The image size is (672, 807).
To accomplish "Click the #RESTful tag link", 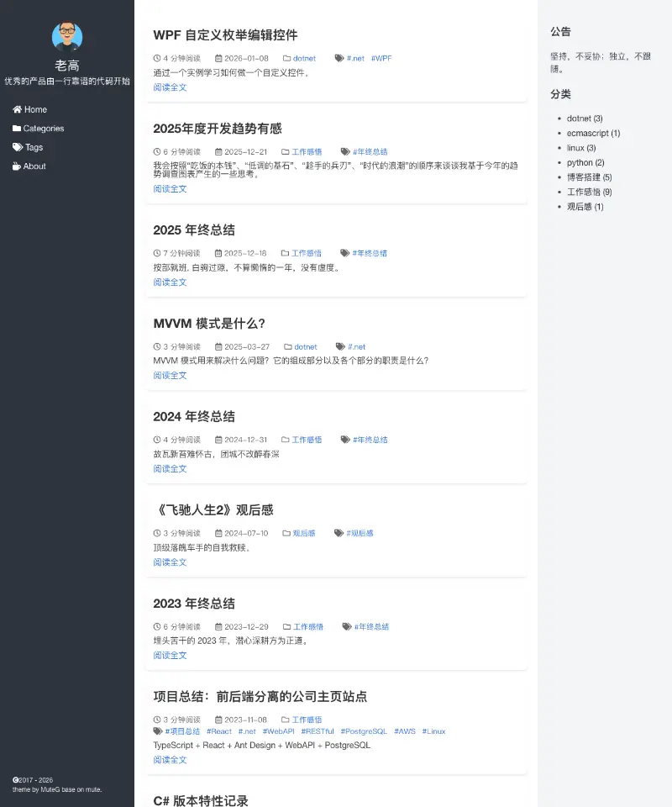I will tap(318, 731).
